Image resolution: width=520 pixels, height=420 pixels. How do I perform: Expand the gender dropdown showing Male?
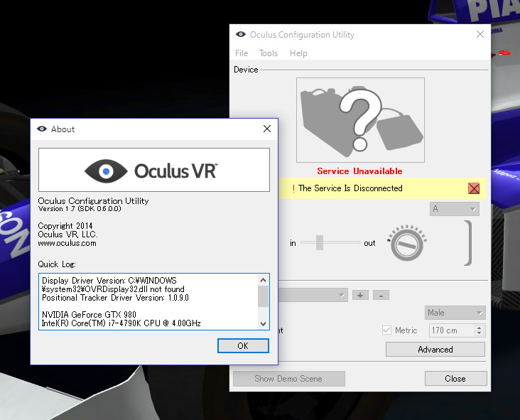(455, 313)
